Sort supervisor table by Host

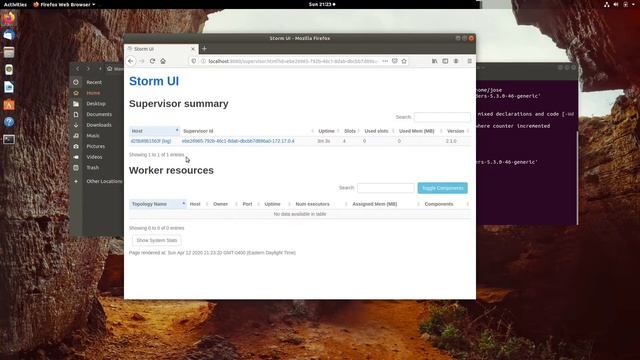pyautogui.click(x=154, y=131)
